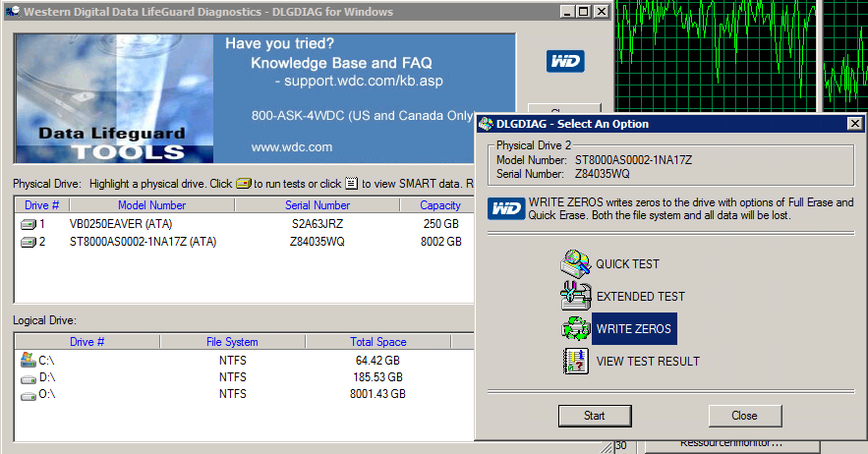Image resolution: width=868 pixels, height=454 pixels.
Task: Click the green performance graph in background
Action: pyautogui.click(x=716, y=55)
